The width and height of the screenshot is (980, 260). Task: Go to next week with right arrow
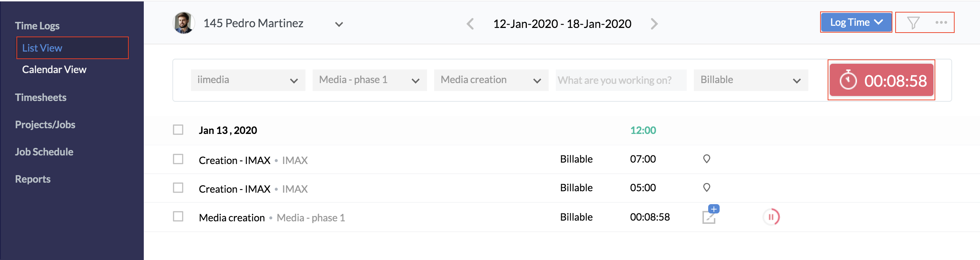[x=654, y=24]
